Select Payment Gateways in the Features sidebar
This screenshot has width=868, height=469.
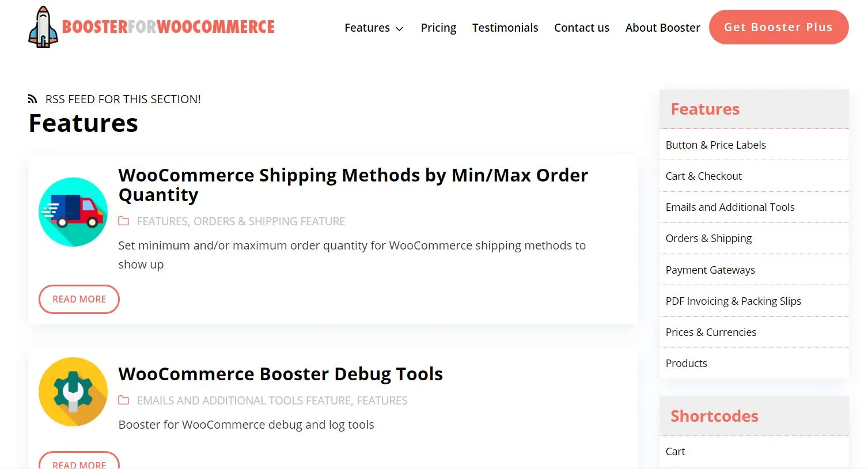[x=710, y=270]
